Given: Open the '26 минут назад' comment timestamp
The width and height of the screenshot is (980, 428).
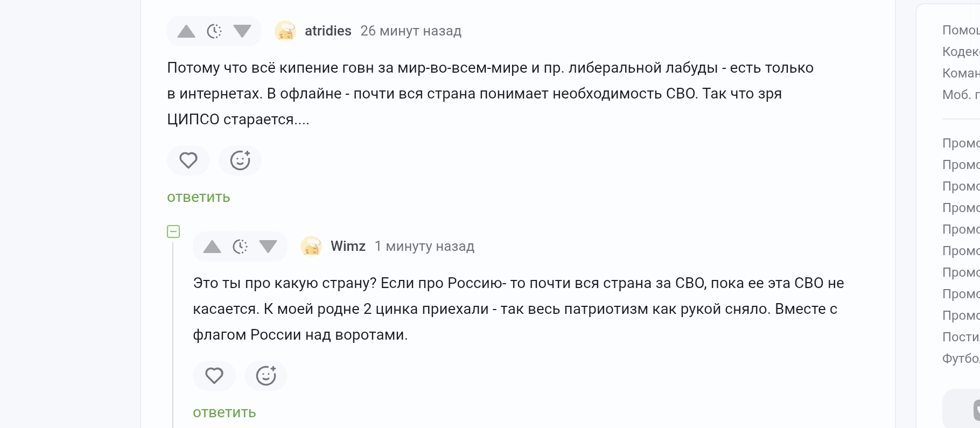Looking at the screenshot, I should pos(411,31).
